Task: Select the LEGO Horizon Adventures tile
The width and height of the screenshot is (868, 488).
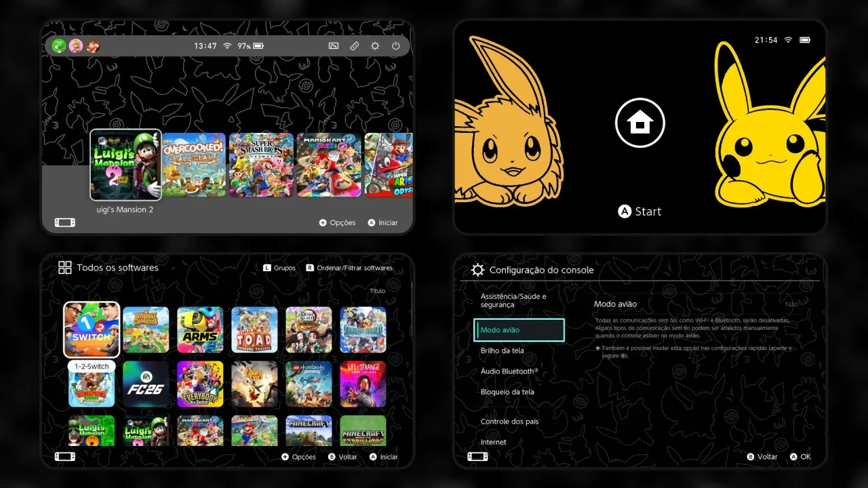Action: click(x=309, y=384)
